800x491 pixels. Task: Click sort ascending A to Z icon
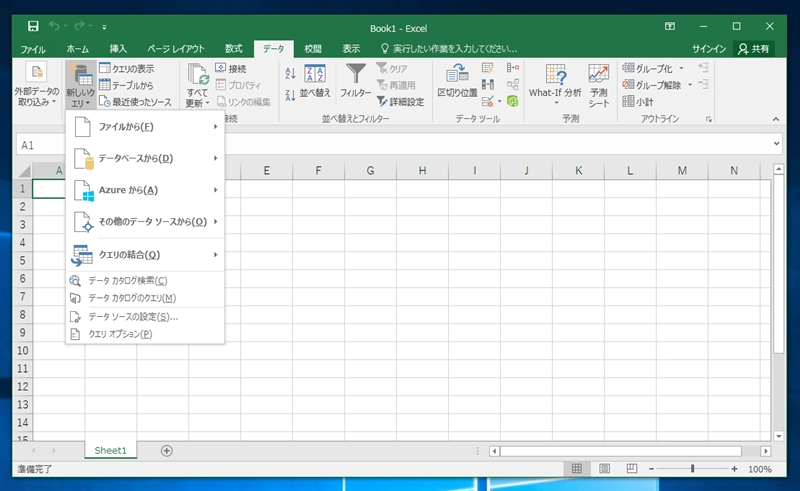pos(290,73)
